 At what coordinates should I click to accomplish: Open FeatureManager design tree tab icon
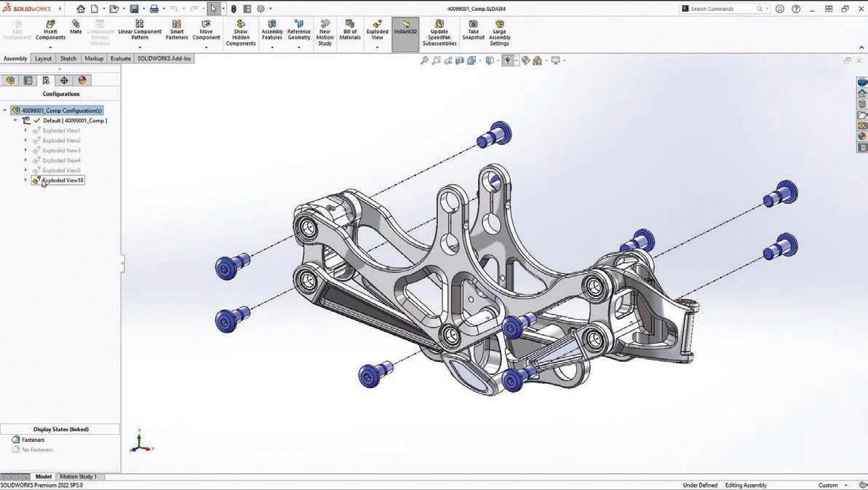tap(10, 80)
